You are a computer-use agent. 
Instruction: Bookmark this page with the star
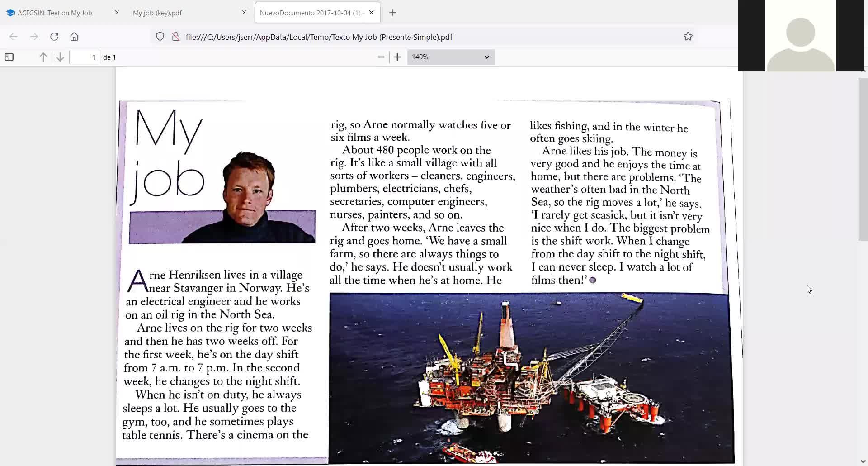click(688, 37)
